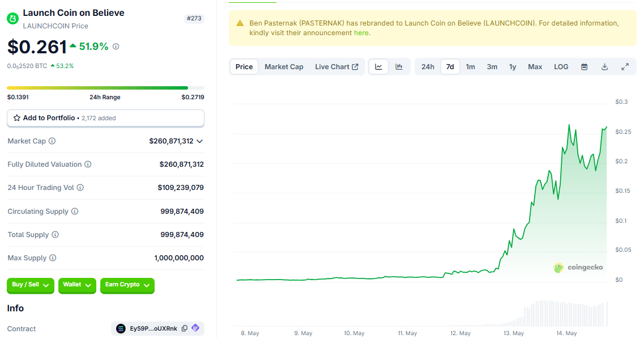This screenshot has width=644, height=338.
Task: Click the $0.261 current price
Action: [37, 47]
